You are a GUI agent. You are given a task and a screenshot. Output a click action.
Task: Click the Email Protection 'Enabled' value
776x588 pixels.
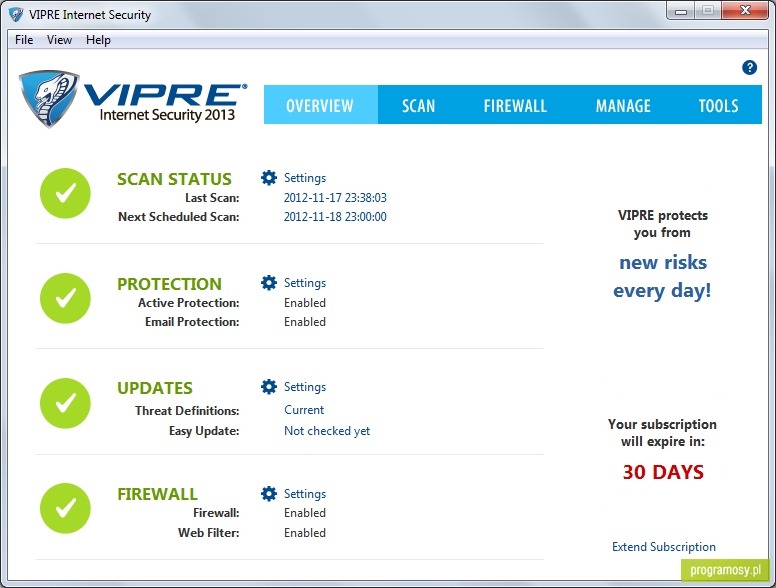305,322
